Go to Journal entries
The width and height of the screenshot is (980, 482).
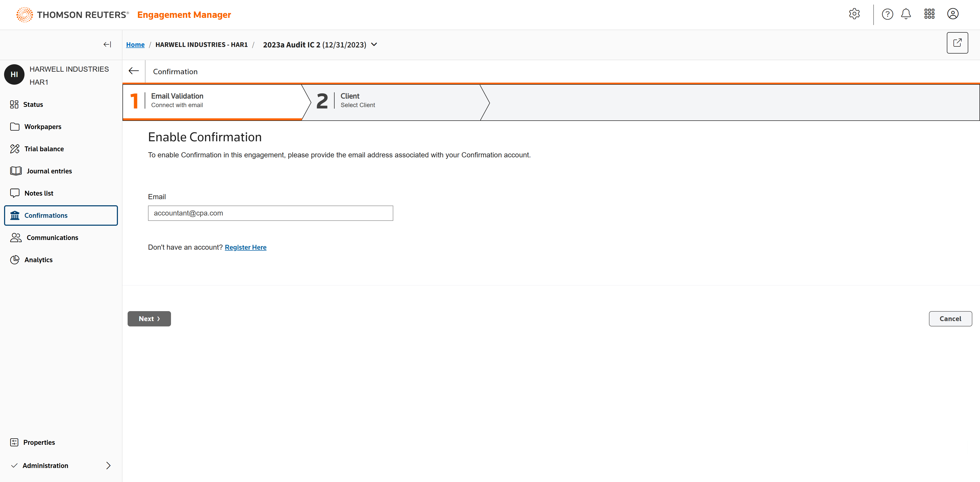point(49,171)
